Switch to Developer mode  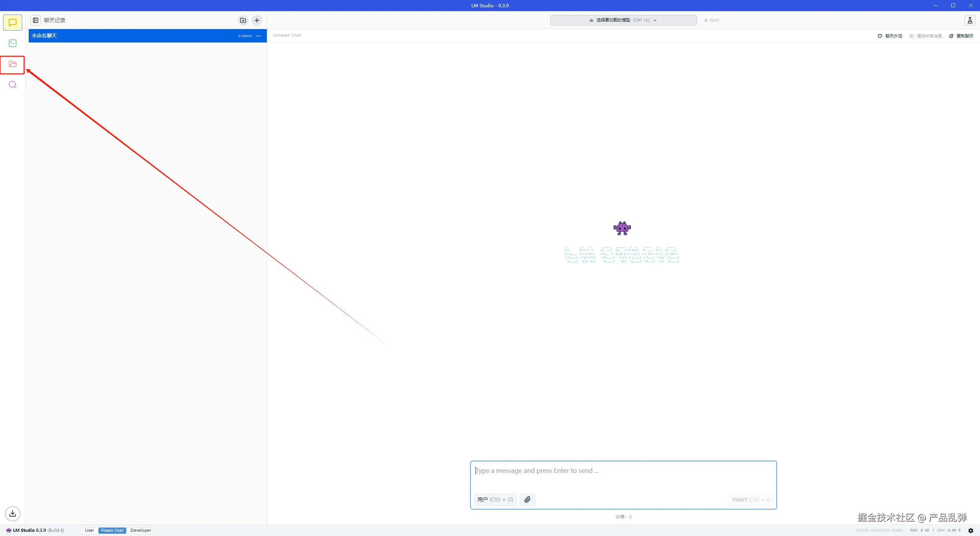[141, 530]
